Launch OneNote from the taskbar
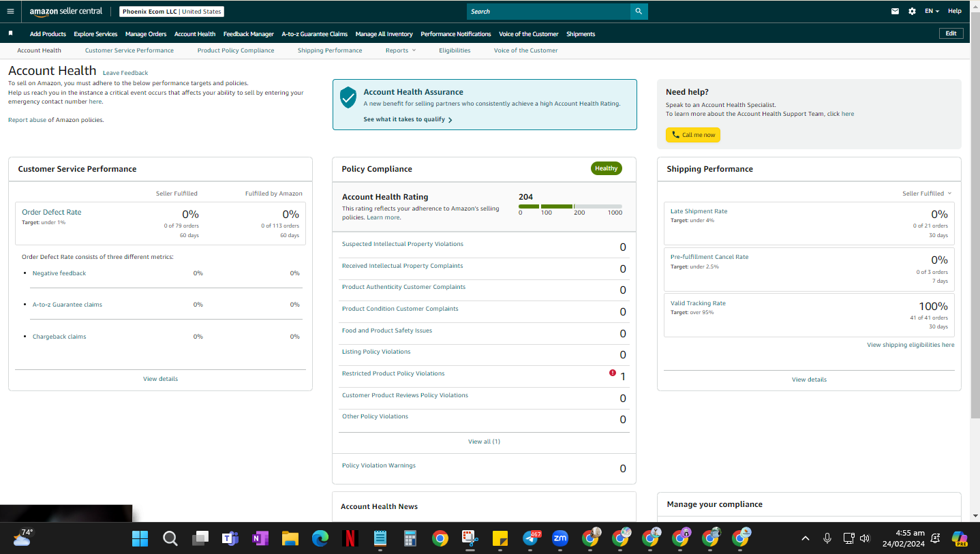This screenshot has height=554, width=980. pos(260,538)
